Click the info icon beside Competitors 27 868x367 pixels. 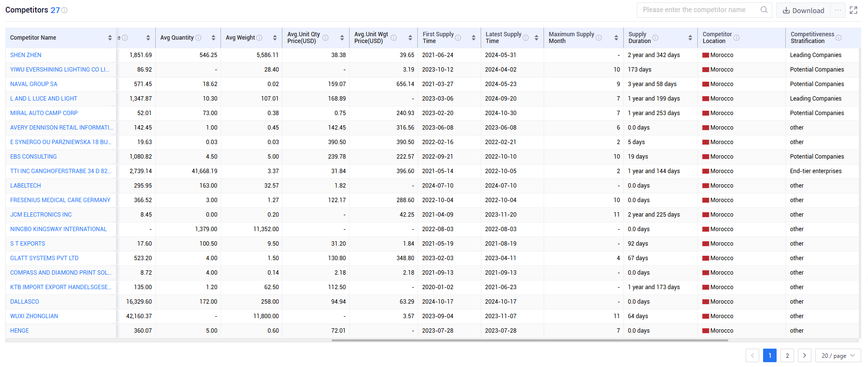[x=64, y=10]
